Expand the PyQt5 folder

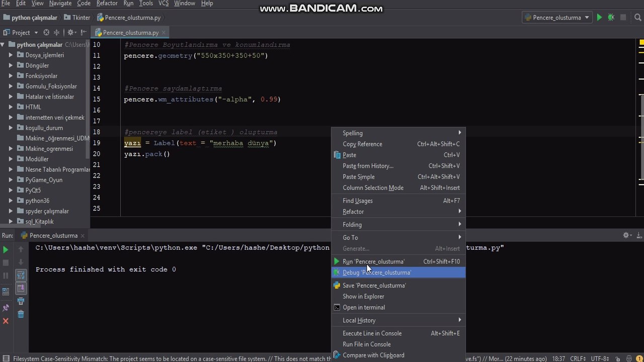[11, 190]
